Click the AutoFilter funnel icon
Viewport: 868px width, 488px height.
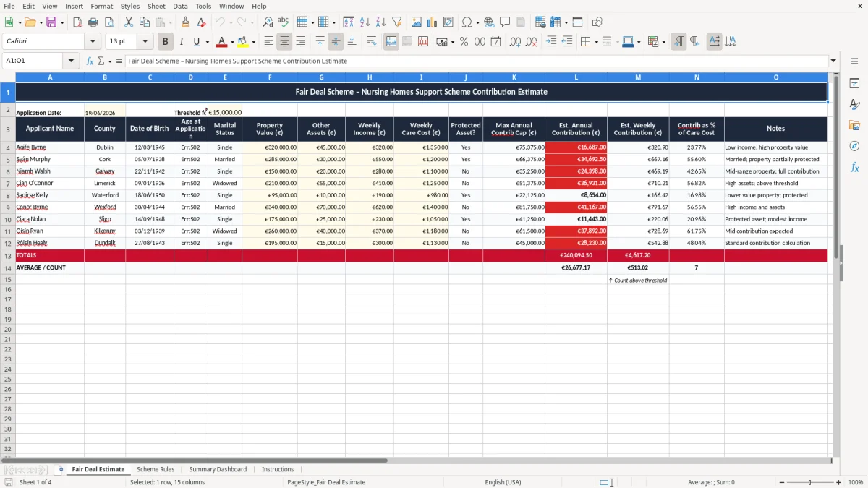coord(396,22)
